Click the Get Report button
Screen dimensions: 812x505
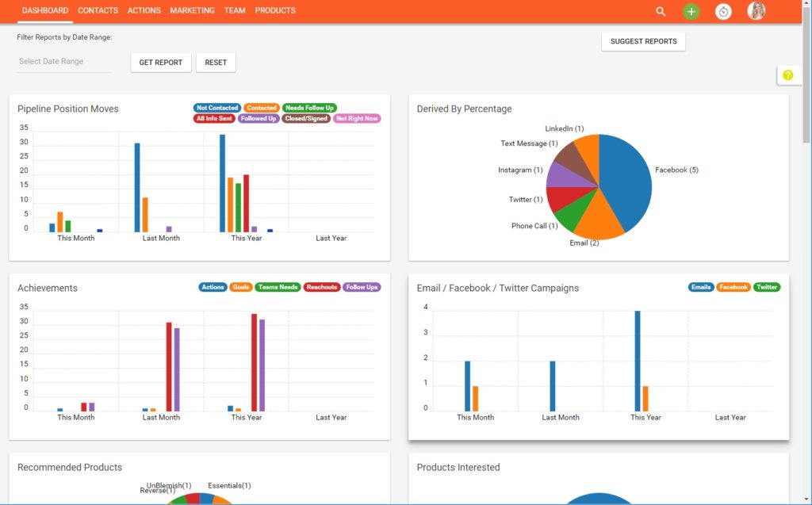pos(160,62)
